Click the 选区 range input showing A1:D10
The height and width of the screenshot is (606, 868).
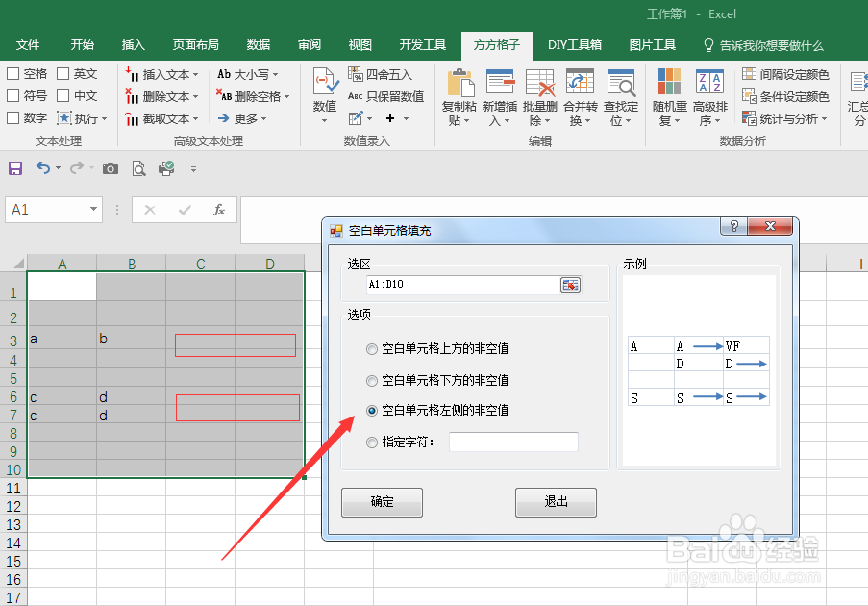[x=462, y=285]
